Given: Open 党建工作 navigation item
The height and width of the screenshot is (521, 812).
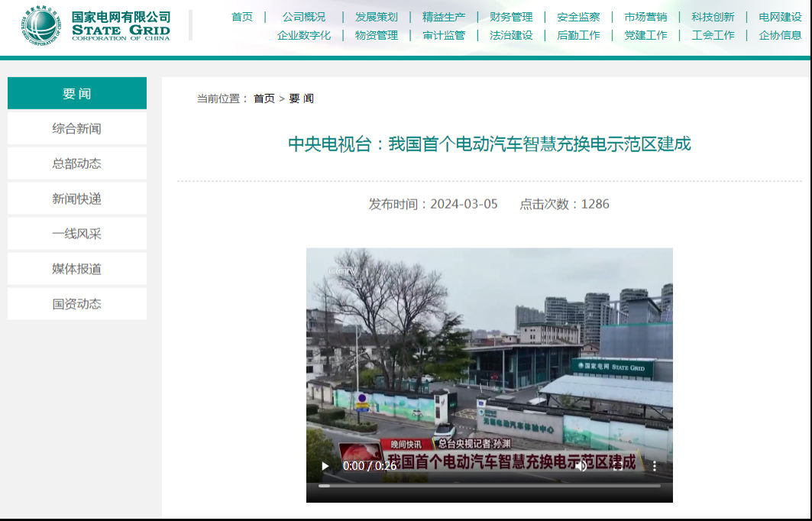Looking at the screenshot, I should coord(645,35).
